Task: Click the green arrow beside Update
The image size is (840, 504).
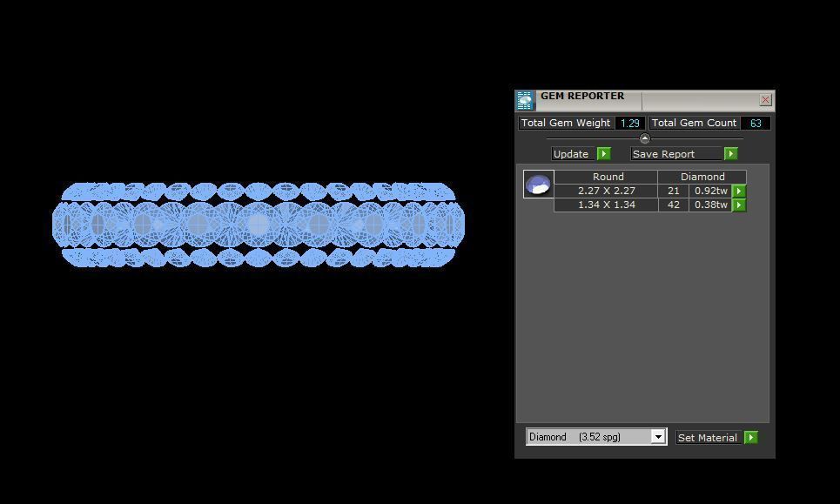Action: pos(604,154)
